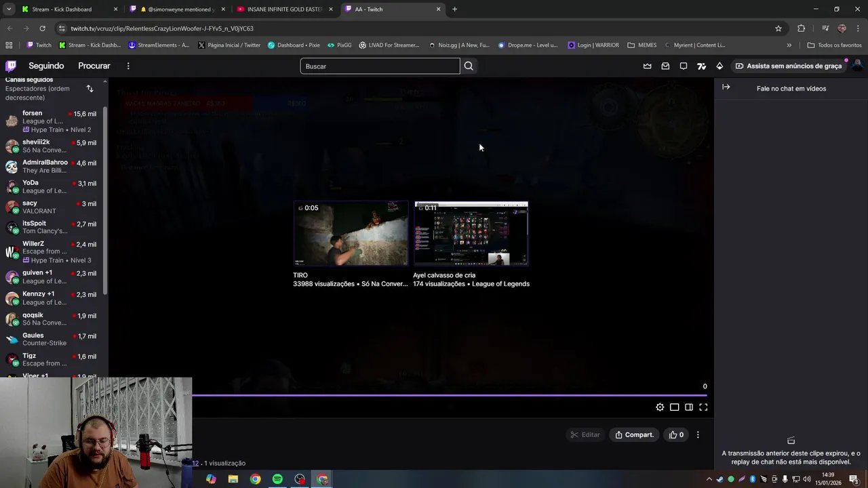This screenshot has height=488, width=868.
Task: Open Chrome tab search dropdown
Action: click(9, 9)
